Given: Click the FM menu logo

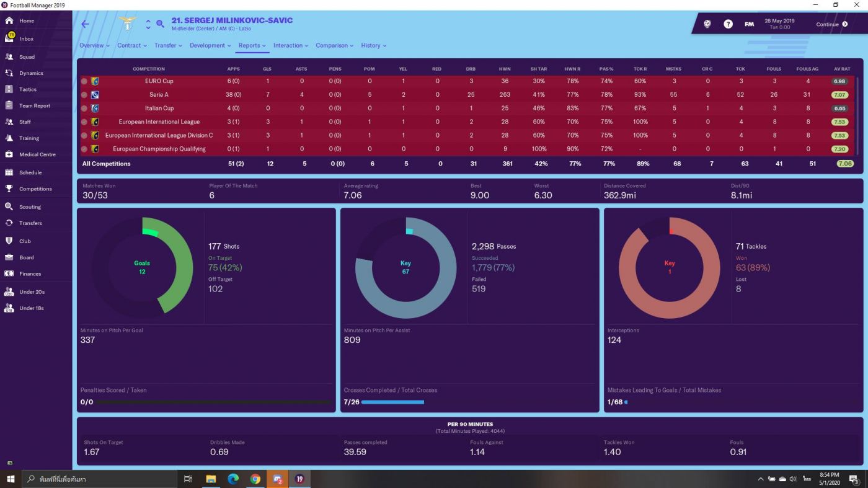Looking at the screenshot, I should tap(749, 24).
